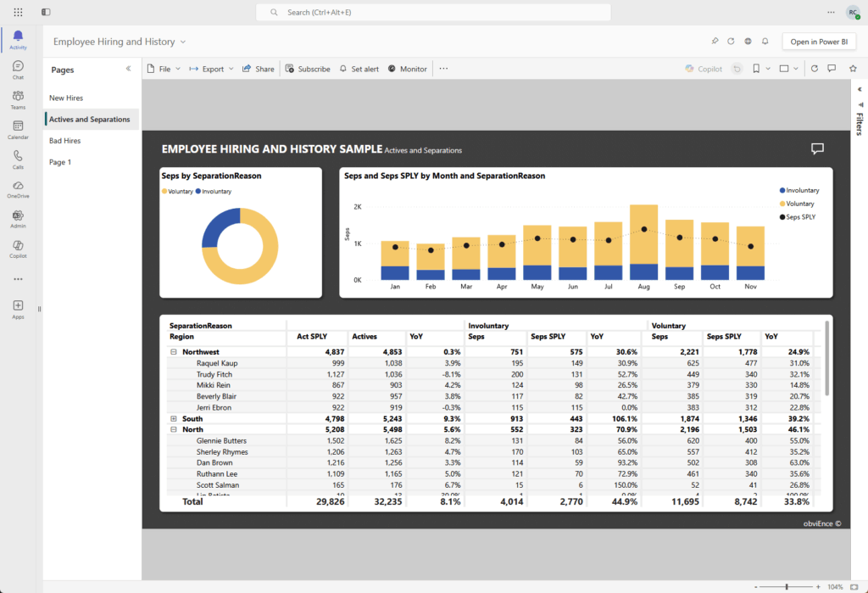Click Open in Power BI button
Screen dimensions: 868x593
(x=819, y=42)
